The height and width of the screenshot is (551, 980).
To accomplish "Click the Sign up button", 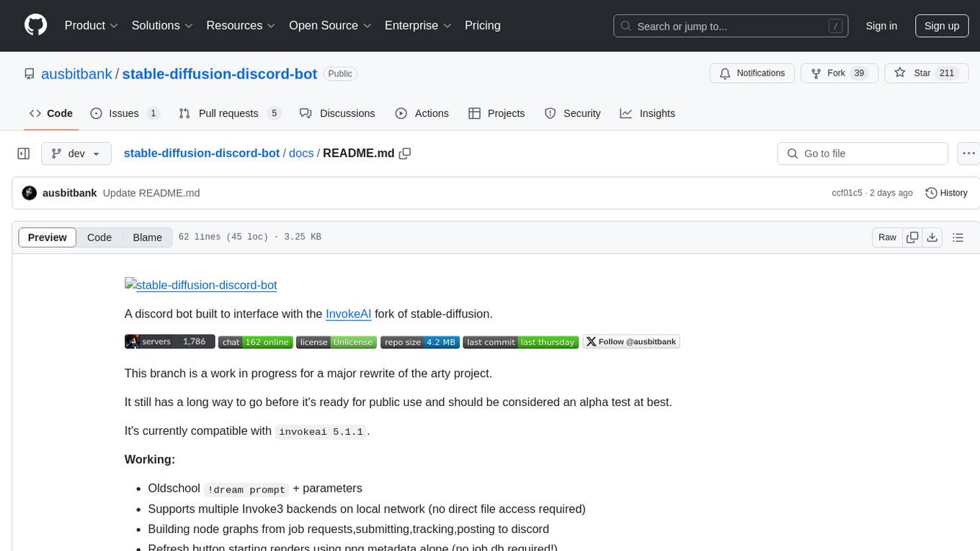I will (942, 26).
